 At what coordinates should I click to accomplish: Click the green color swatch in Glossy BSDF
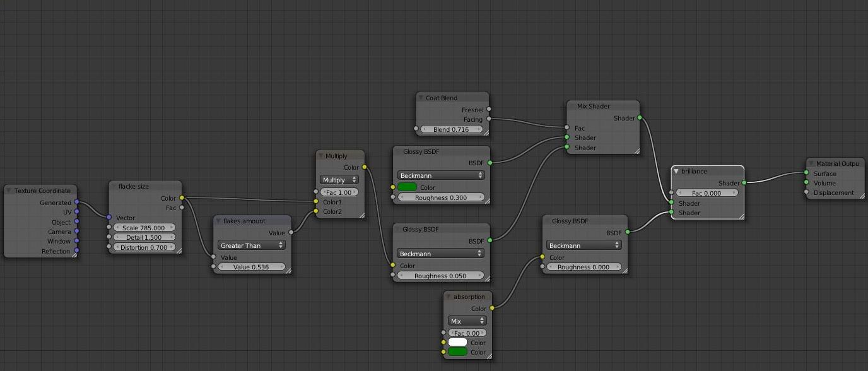[x=408, y=187]
